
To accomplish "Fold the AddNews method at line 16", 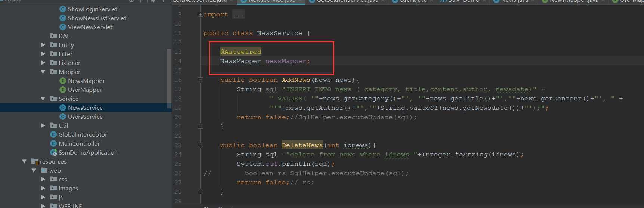I will click(200, 80).
